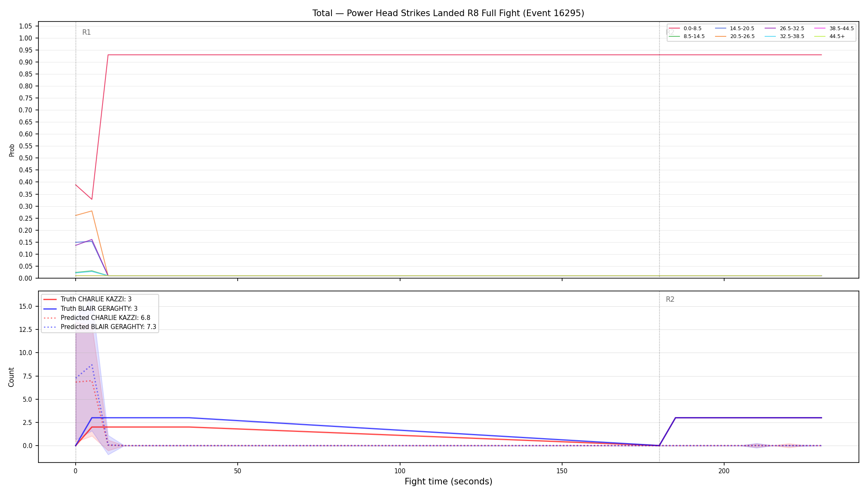Viewport: 868px width, 496px height.
Task: Select the 44.5+ legend entry
Action: [x=830, y=36]
